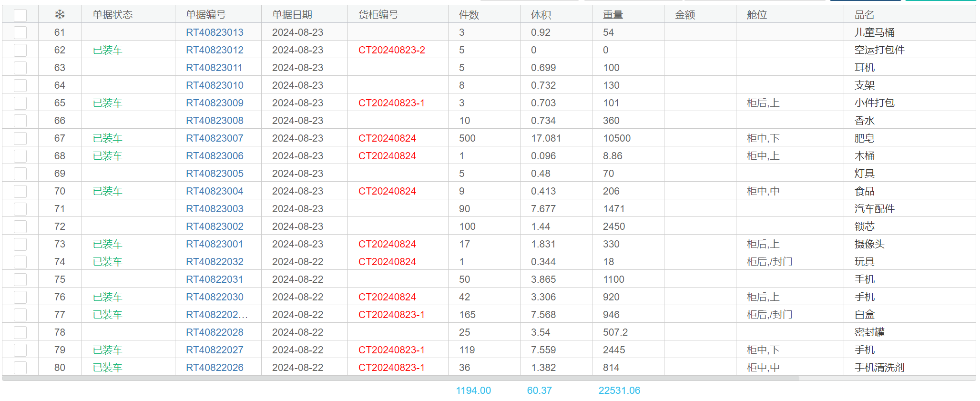Select the 手机清洗剂 product name cell
Image resolution: width=980 pixels, height=401 pixels.
[879, 368]
